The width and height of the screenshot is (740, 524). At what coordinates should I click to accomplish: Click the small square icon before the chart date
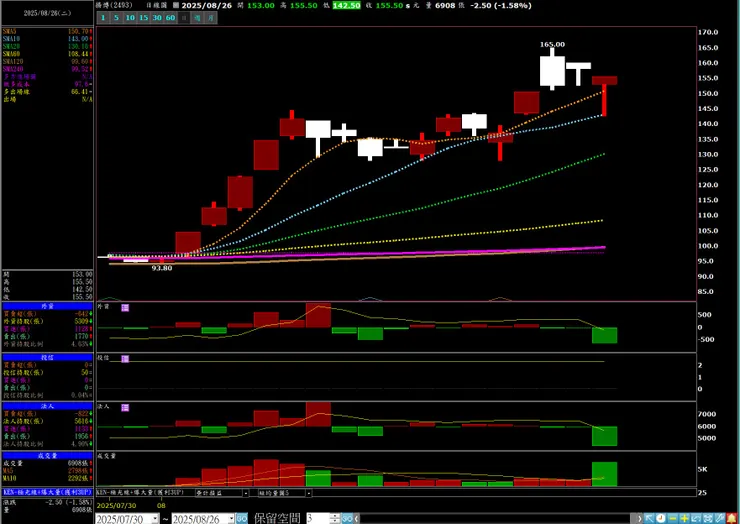click(x=176, y=6)
